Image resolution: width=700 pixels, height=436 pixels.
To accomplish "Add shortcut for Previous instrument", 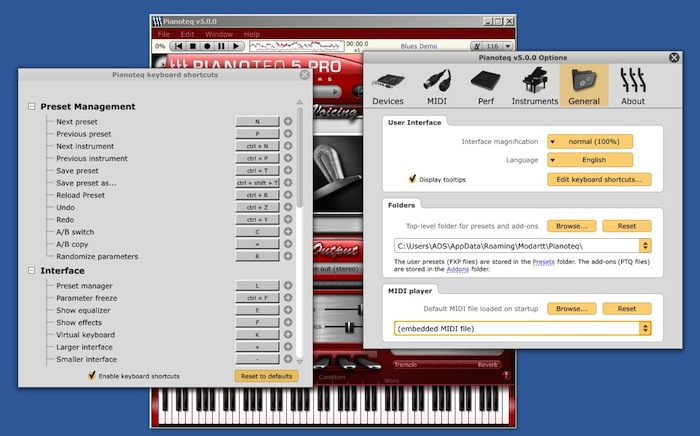I will pyautogui.click(x=288, y=158).
